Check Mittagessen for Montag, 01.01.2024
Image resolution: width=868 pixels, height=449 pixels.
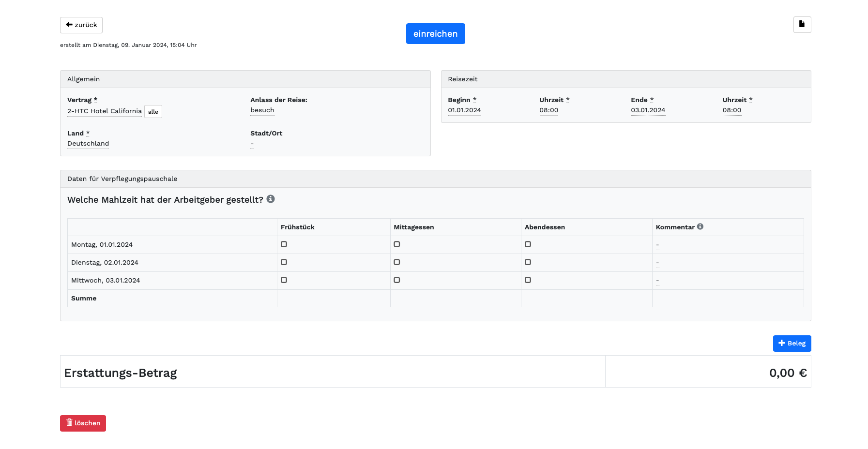coord(397,244)
